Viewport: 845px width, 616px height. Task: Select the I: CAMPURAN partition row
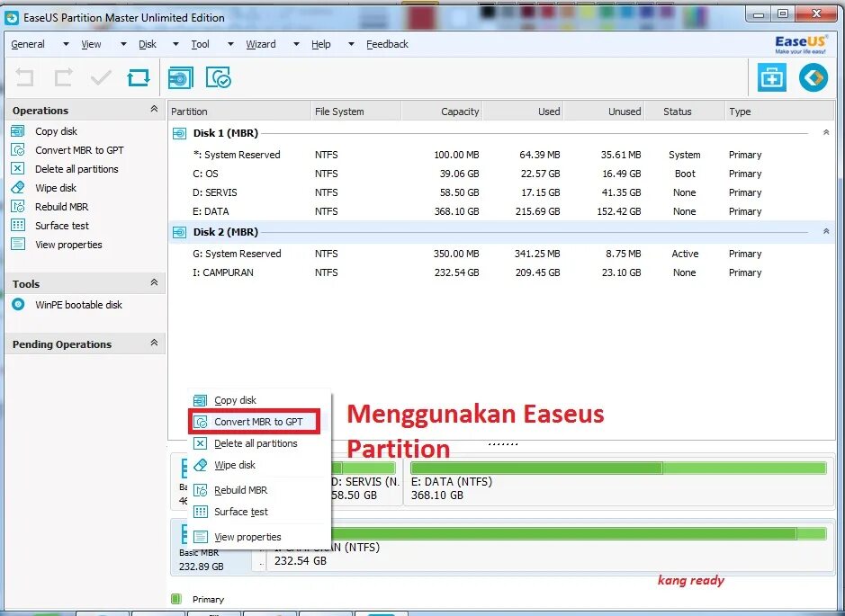[x=501, y=272]
